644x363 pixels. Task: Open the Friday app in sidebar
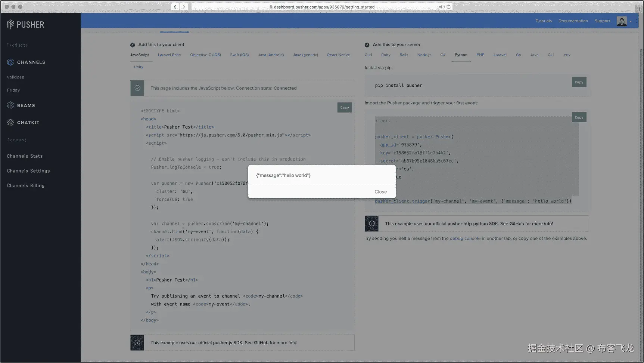[13, 90]
